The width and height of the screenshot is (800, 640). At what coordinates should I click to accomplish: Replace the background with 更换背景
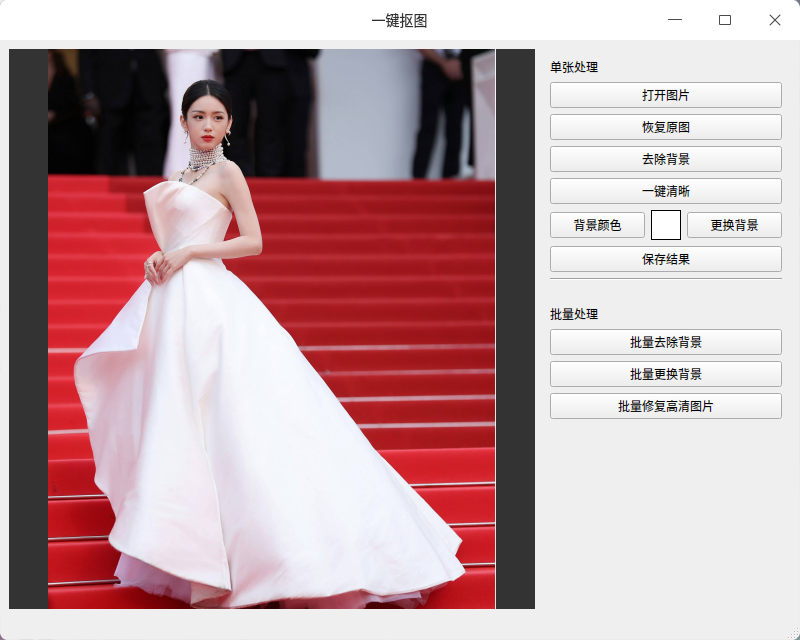[734, 225]
